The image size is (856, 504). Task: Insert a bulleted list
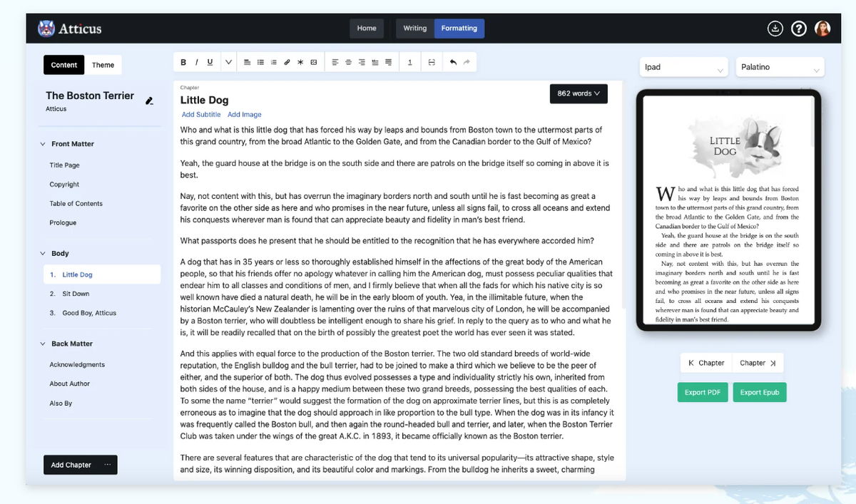260,62
